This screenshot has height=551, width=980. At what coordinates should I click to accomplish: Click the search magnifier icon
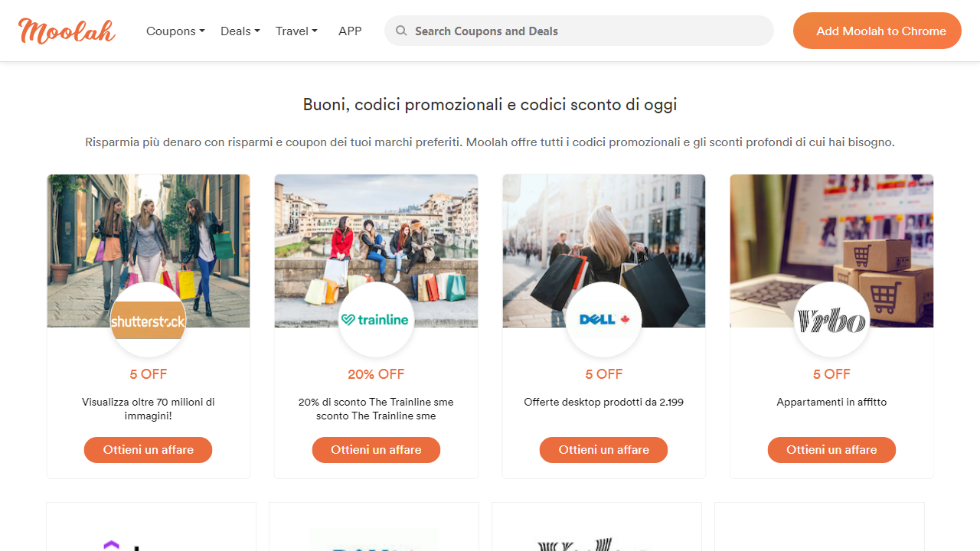tap(400, 31)
